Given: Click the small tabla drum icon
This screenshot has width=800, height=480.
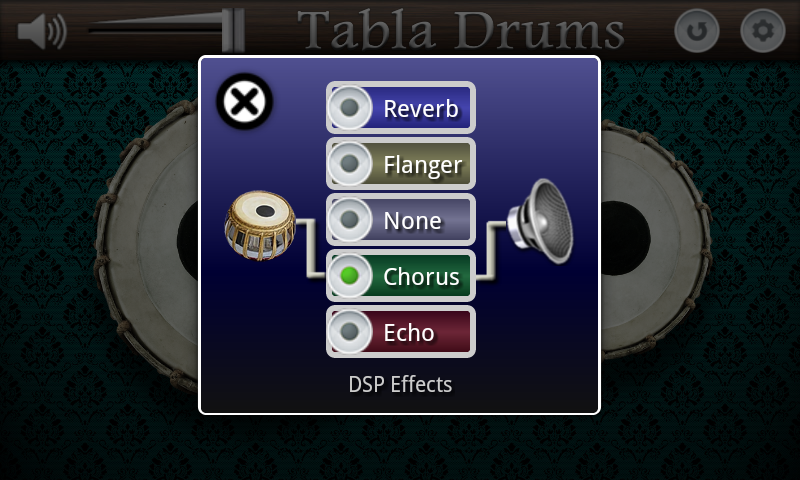Looking at the screenshot, I should (x=260, y=225).
